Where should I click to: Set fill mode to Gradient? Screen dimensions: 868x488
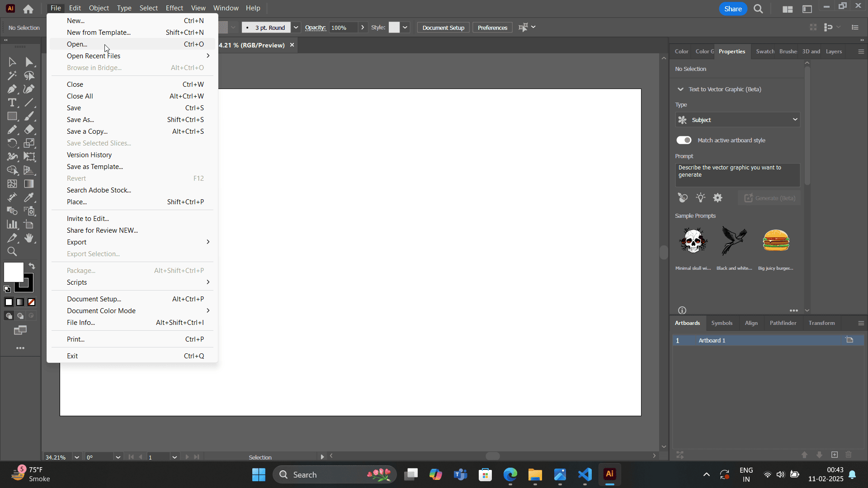(20, 302)
